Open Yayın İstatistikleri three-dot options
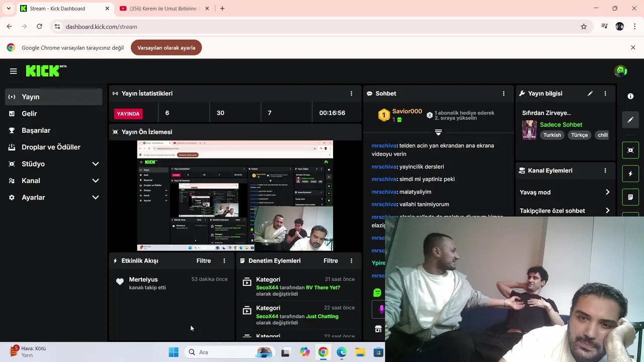Image resolution: width=644 pixels, height=362 pixels. pyautogui.click(x=351, y=94)
